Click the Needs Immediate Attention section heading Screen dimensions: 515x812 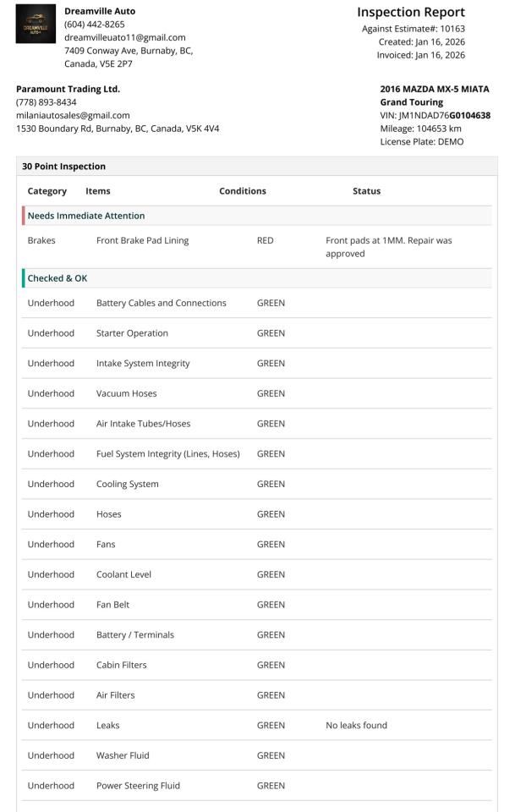[85, 216]
